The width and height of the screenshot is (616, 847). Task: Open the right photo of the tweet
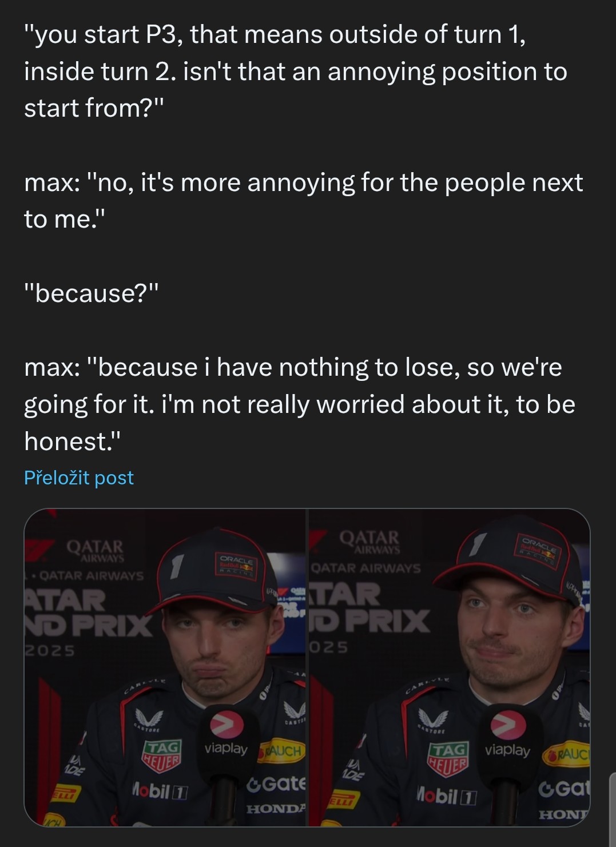(x=449, y=667)
